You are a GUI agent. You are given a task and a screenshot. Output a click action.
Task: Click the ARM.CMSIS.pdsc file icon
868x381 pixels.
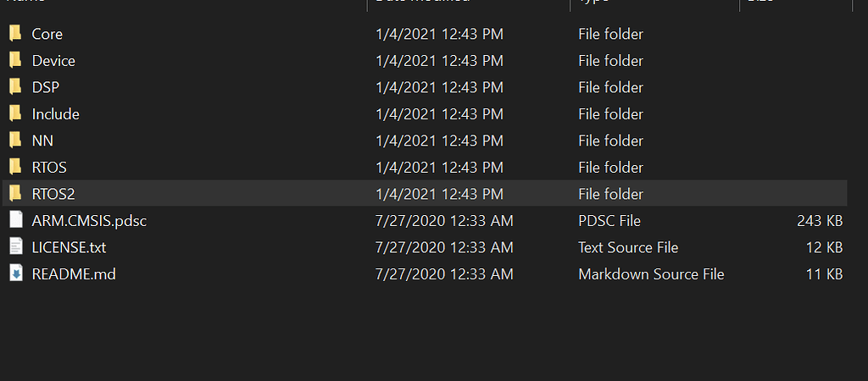pos(16,220)
